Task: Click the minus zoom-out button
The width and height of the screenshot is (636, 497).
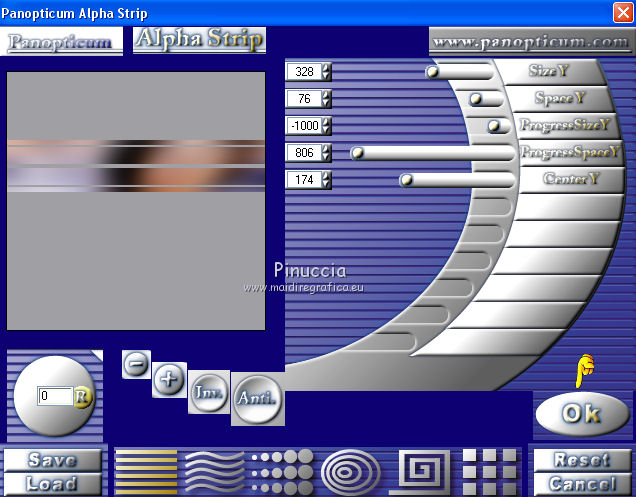Action: (136, 364)
